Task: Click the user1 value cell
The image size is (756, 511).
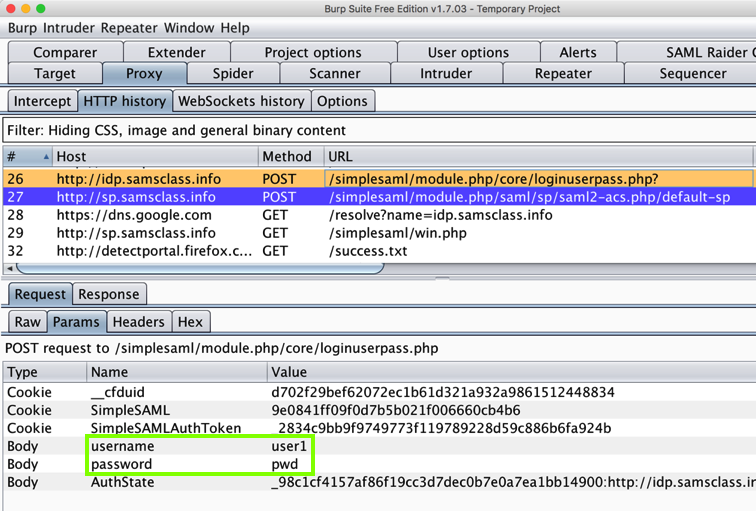Action: 289,446
